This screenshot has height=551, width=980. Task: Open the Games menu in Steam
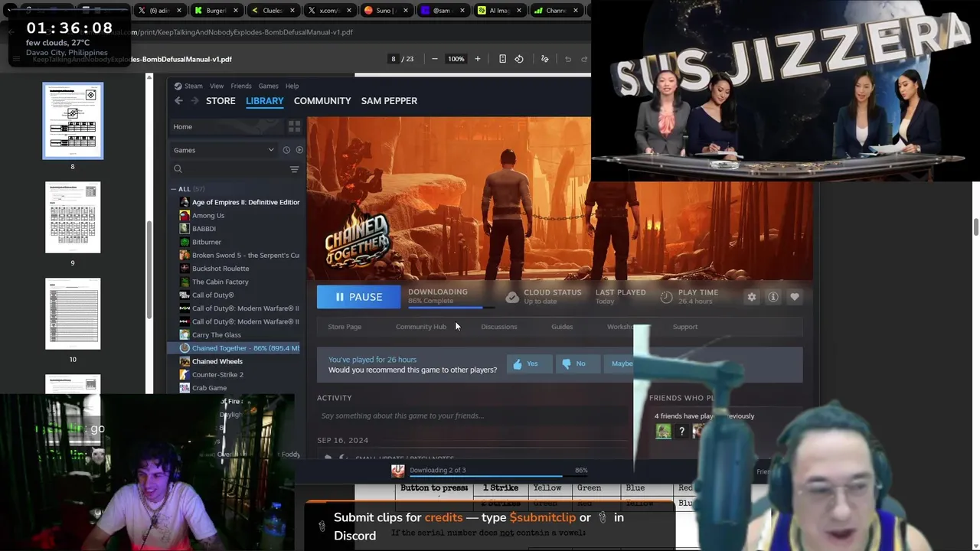coord(268,86)
